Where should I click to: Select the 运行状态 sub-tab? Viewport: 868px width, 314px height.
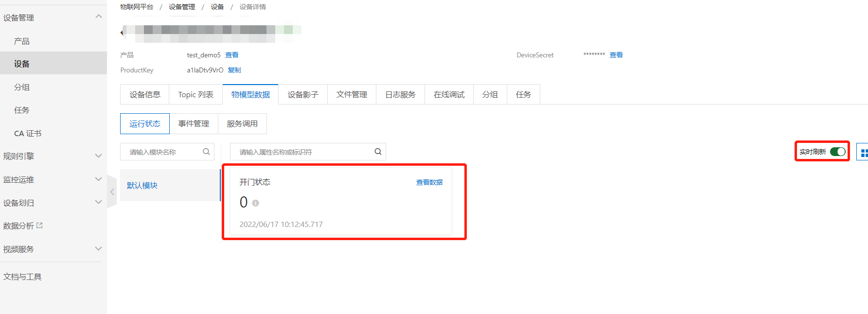coord(145,123)
